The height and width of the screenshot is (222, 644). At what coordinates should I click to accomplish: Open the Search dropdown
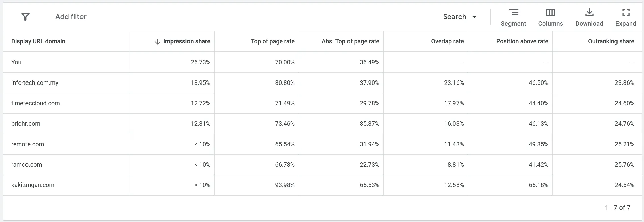(x=460, y=16)
